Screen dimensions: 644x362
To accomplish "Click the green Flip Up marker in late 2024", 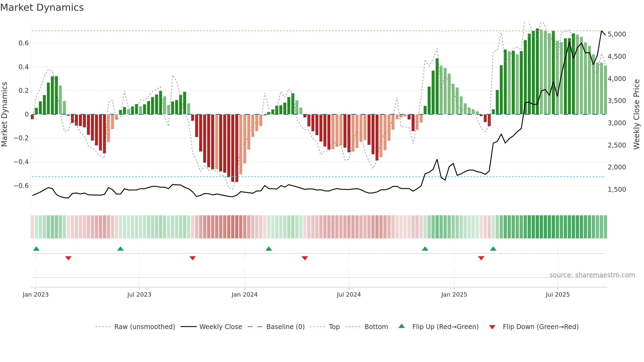I will [x=425, y=249].
